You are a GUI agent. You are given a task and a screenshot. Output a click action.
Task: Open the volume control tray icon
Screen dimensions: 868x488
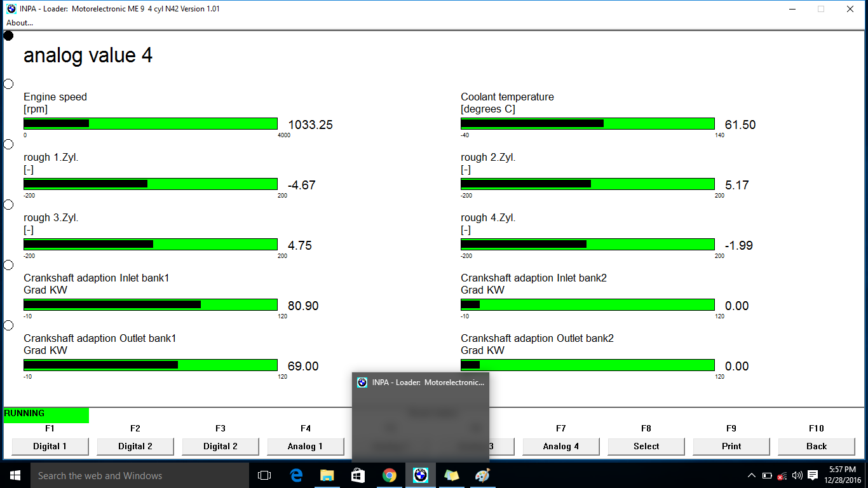[797, 475]
